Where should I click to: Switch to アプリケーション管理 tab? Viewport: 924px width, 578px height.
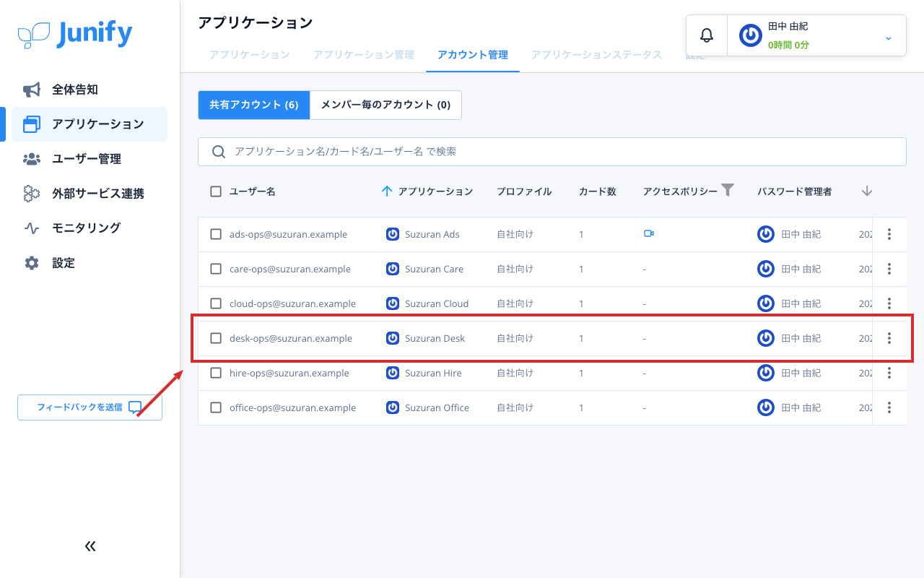pyautogui.click(x=364, y=55)
